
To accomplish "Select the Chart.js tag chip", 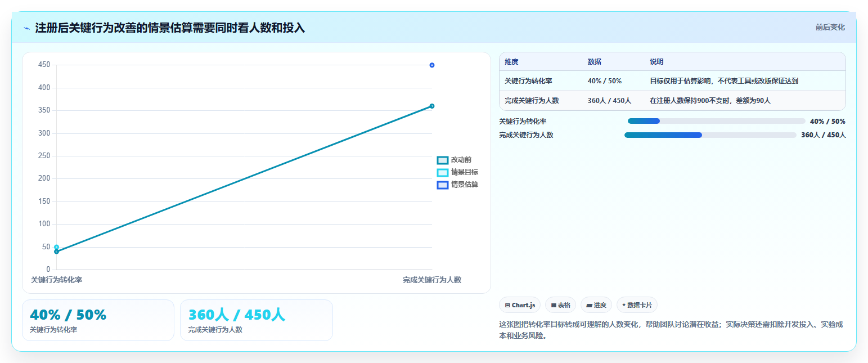I will point(520,305).
